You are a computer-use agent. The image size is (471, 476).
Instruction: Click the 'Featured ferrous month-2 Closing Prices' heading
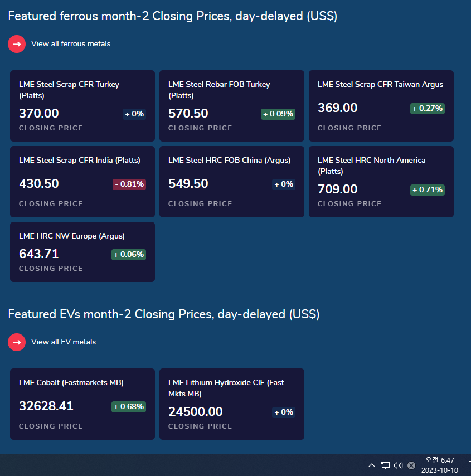click(172, 16)
